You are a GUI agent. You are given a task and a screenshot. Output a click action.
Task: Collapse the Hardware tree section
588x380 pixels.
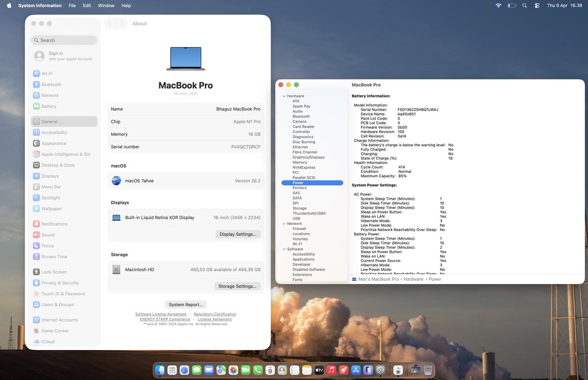pos(284,96)
